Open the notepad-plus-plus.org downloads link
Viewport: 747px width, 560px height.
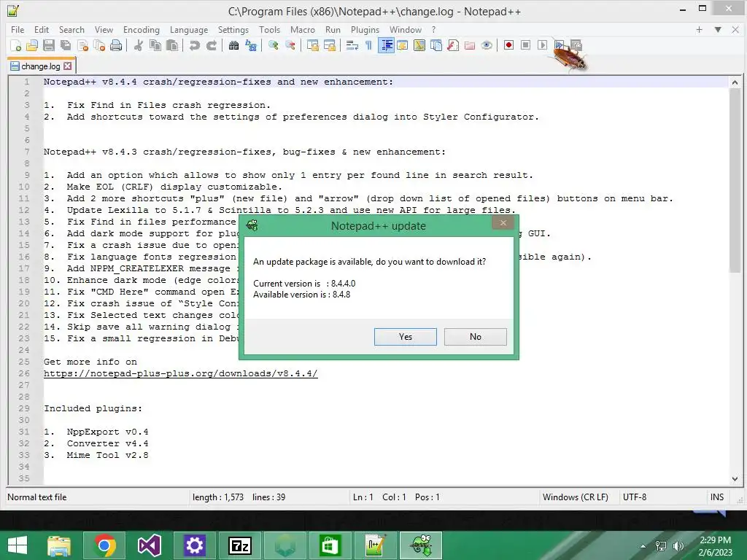click(181, 373)
